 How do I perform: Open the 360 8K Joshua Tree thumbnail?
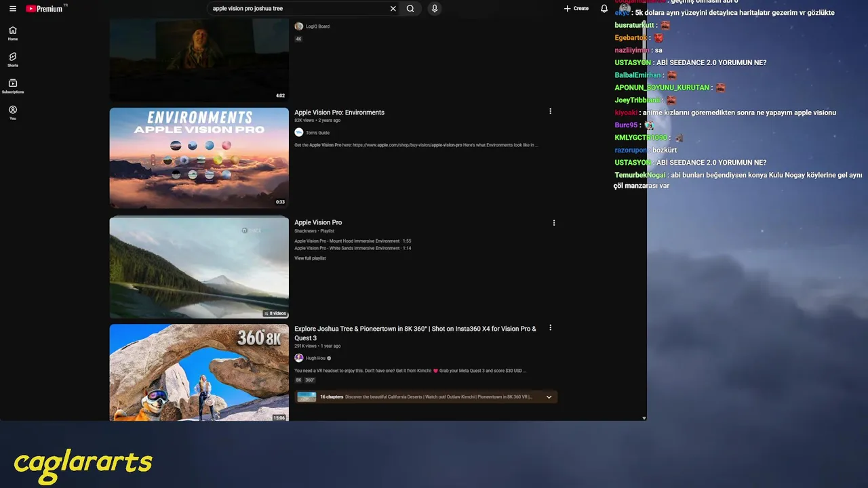[x=199, y=372]
